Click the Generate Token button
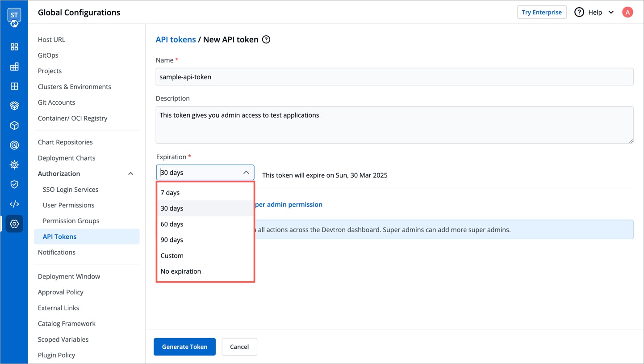This screenshot has height=364, width=644. click(x=184, y=347)
